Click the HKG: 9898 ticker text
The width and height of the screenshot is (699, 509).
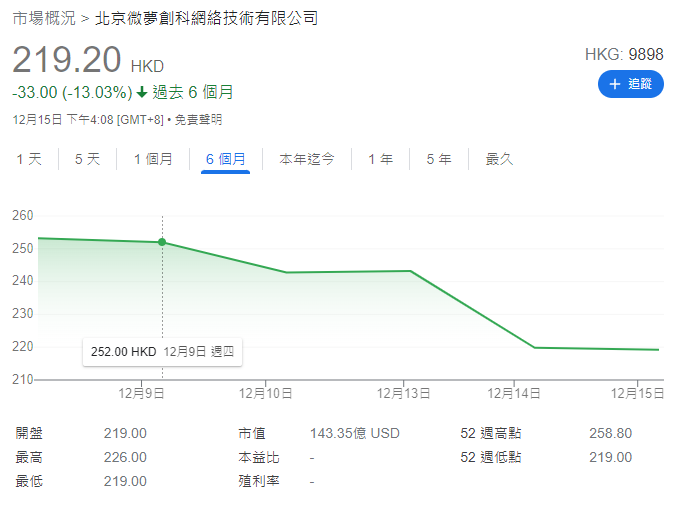624,54
